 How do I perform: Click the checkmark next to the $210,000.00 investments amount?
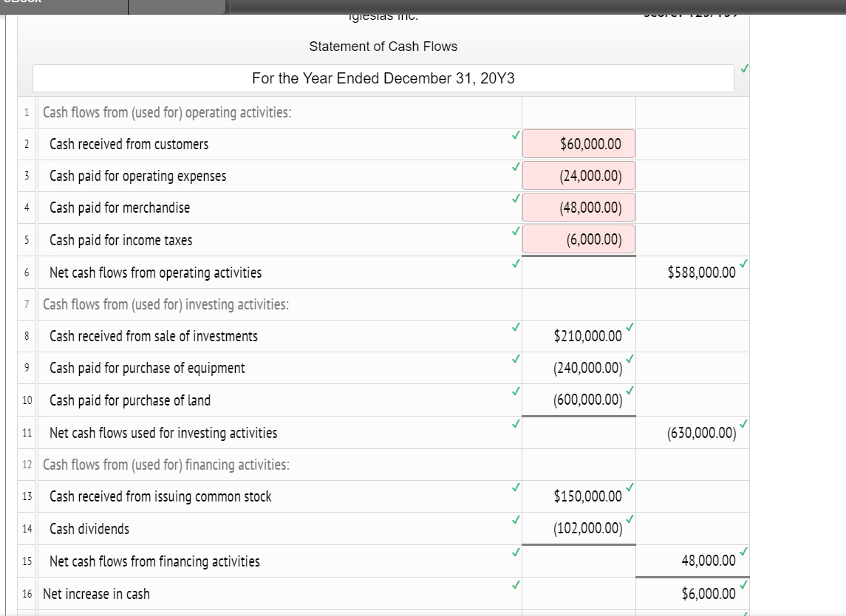coord(630,330)
